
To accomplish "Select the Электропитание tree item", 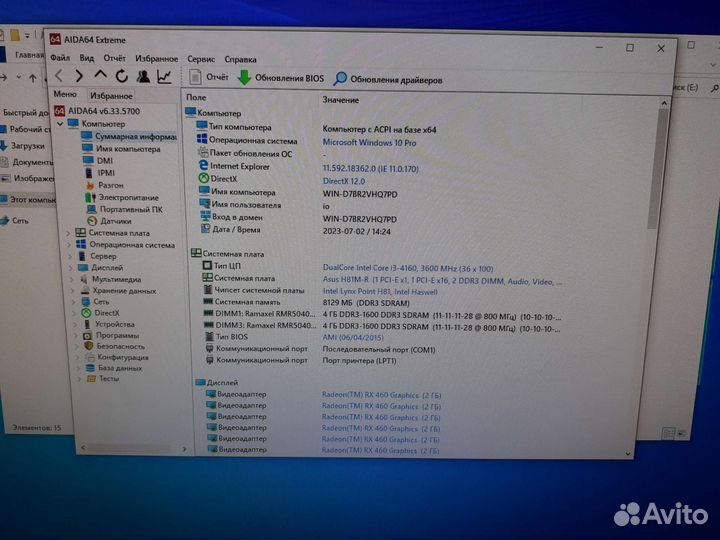I will [122, 197].
